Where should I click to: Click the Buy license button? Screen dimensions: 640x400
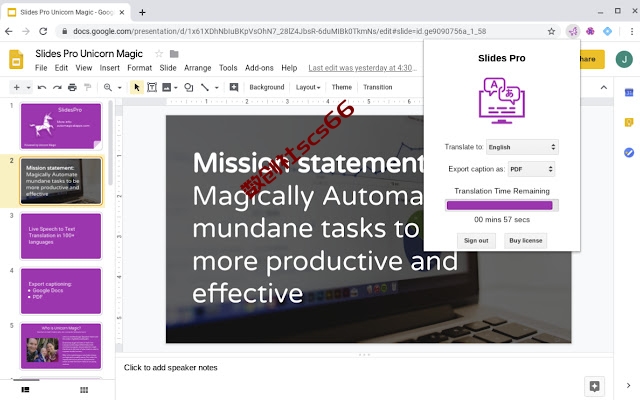[x=526, y=240]
